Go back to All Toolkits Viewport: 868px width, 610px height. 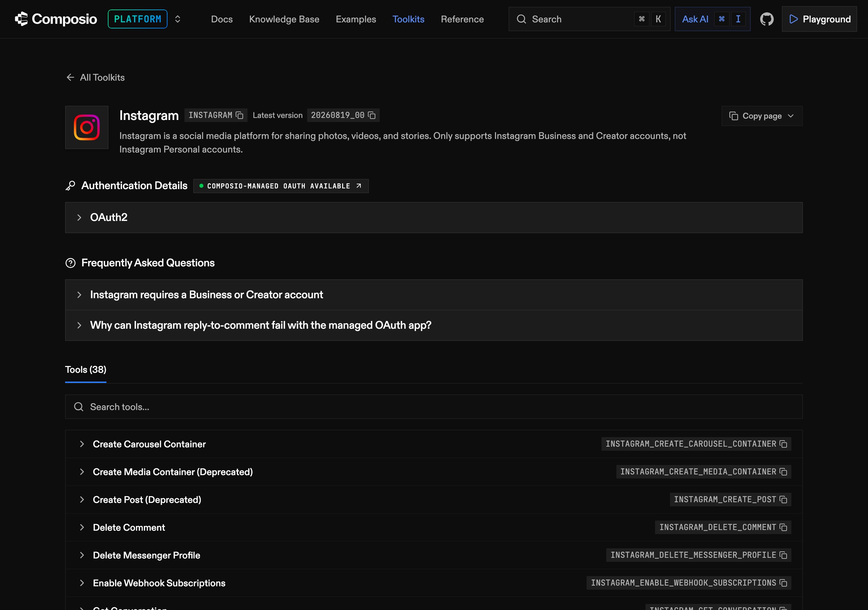coord(95,78)
